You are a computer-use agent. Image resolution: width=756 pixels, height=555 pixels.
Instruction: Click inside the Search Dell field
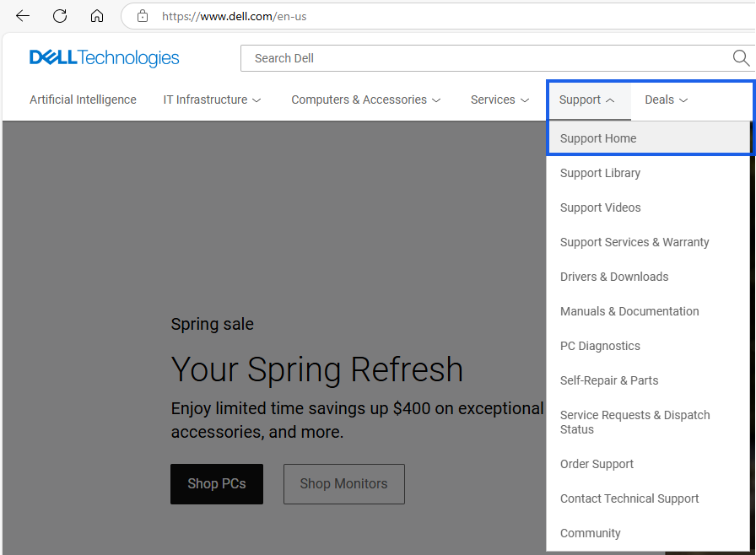[422, 57]
